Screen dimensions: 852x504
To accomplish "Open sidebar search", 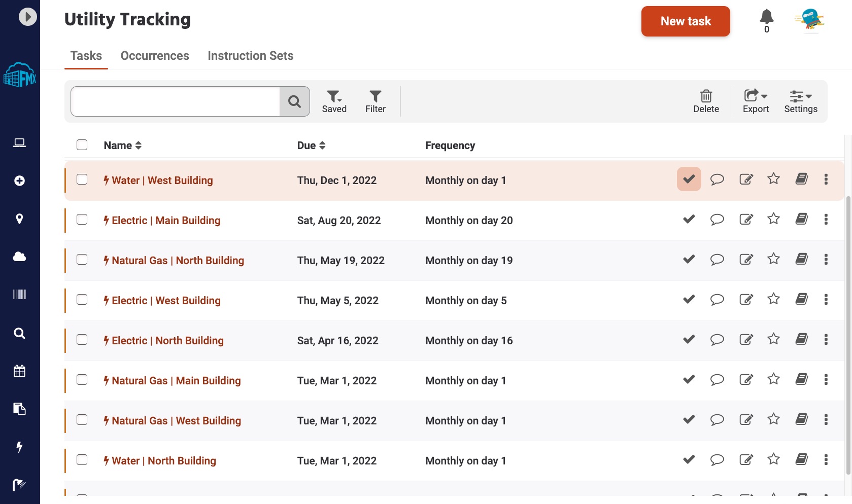I will 19,333.
